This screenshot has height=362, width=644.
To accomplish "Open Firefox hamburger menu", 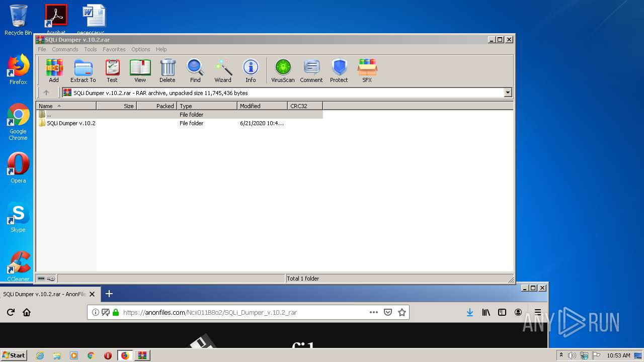I will [538, 312].
